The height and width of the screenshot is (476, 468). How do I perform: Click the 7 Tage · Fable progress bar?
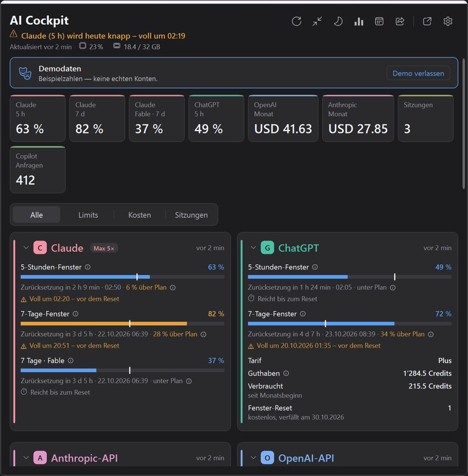[123, 370]
